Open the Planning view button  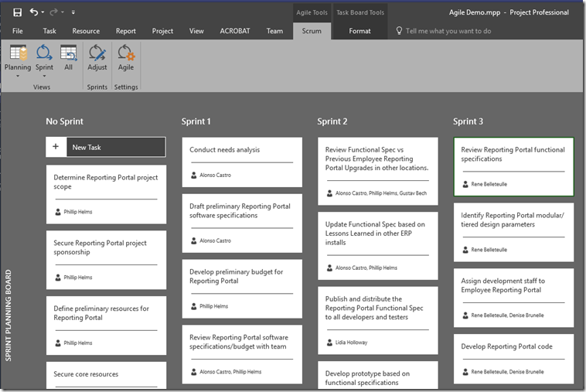18,54
